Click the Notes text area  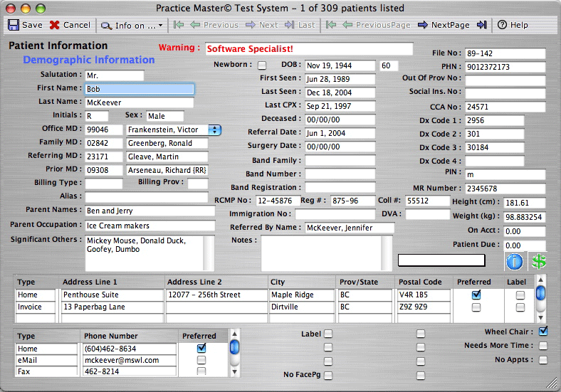pos(326,253)
